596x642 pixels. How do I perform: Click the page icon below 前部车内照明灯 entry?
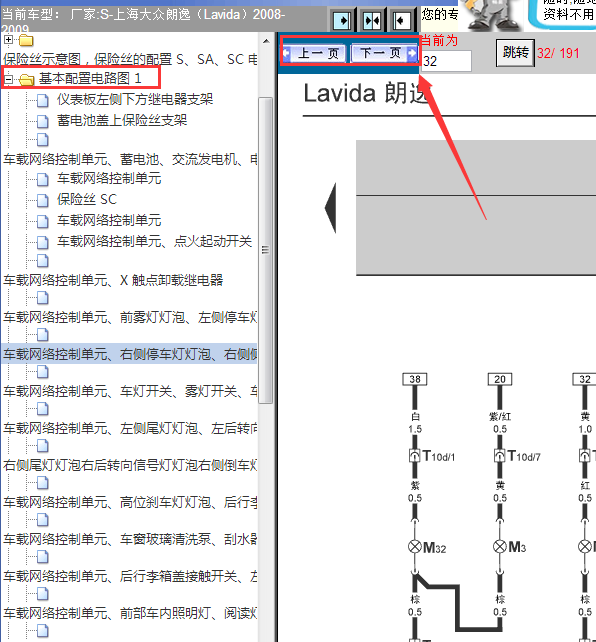43,631
